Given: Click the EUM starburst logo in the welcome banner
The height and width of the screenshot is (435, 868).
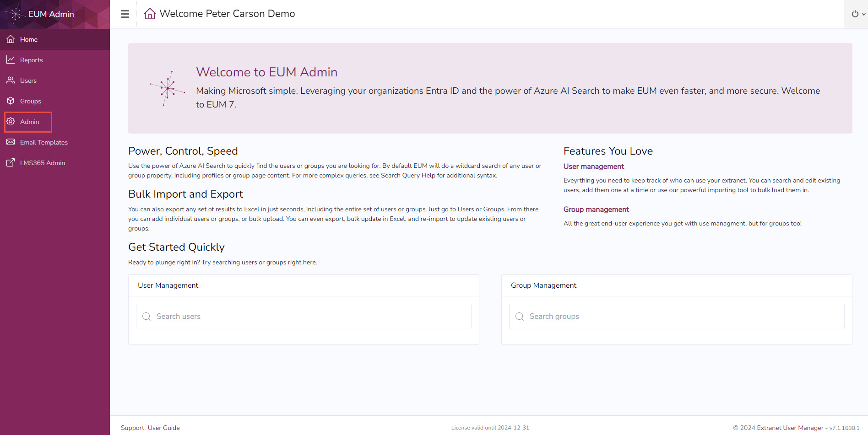Looking at the screenshot, I should [168, 87].
